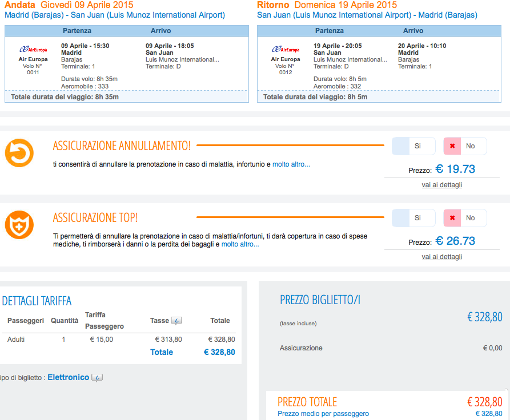510x420 pixels.
Task: Click the '20 Aprile - 10:10' arrival time
Action: 422,46
